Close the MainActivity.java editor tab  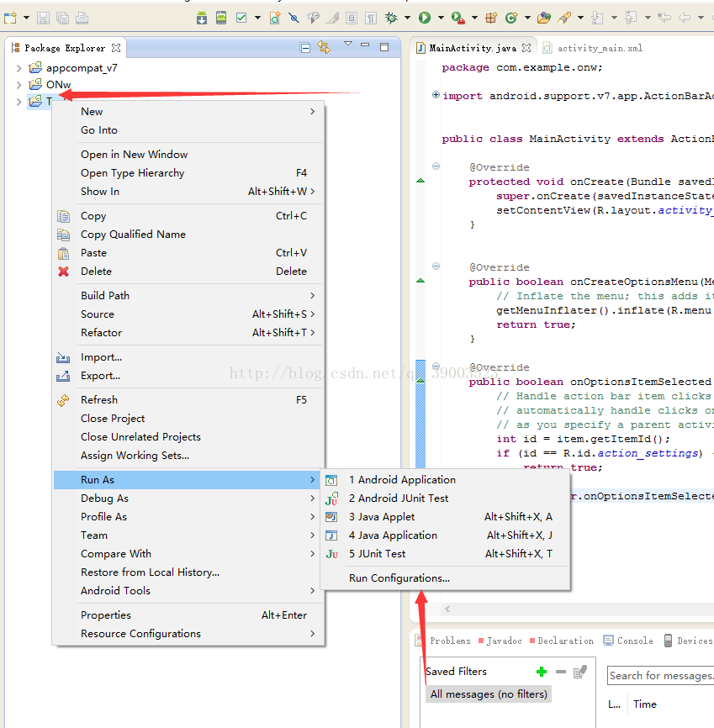(x=526, y=48)
